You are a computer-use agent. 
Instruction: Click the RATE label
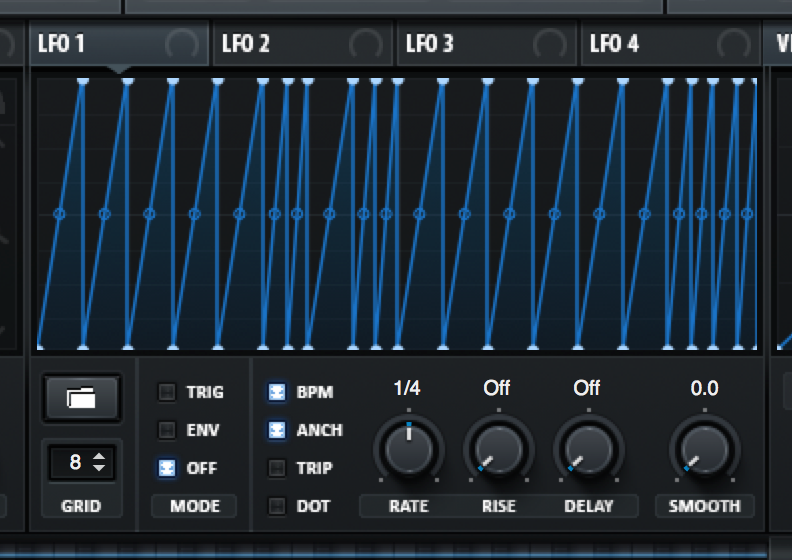[409, 506]
